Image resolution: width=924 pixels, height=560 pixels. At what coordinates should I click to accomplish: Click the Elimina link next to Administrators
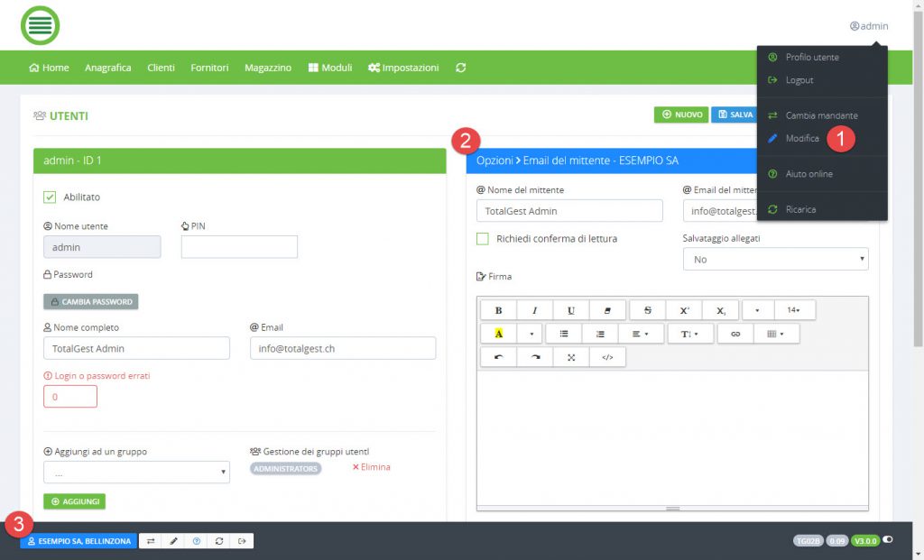click(x=371, y=467)
